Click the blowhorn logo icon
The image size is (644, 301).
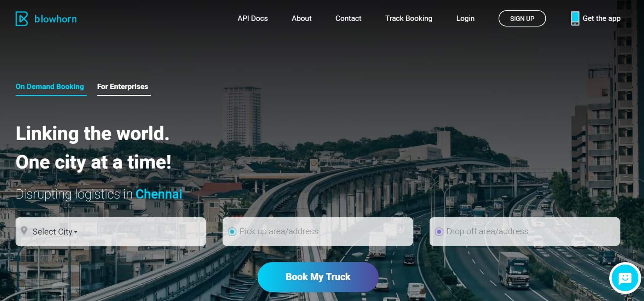pos(22,19)
